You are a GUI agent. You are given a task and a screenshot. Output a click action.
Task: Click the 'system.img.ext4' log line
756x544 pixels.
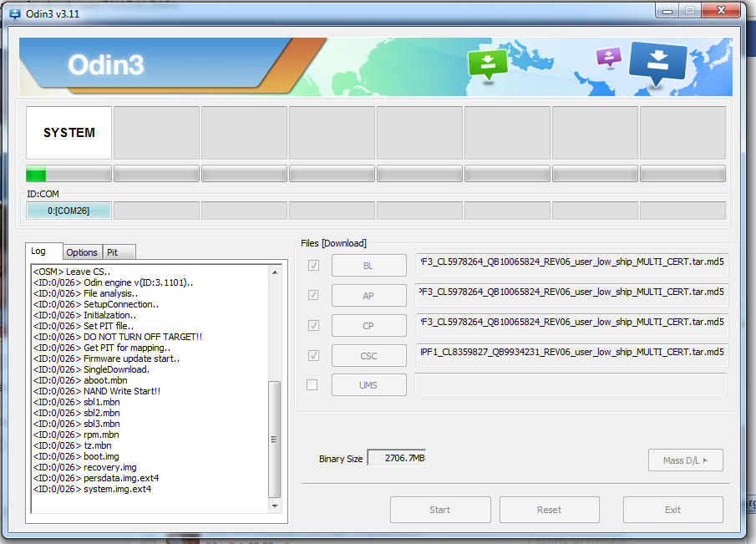92,489
